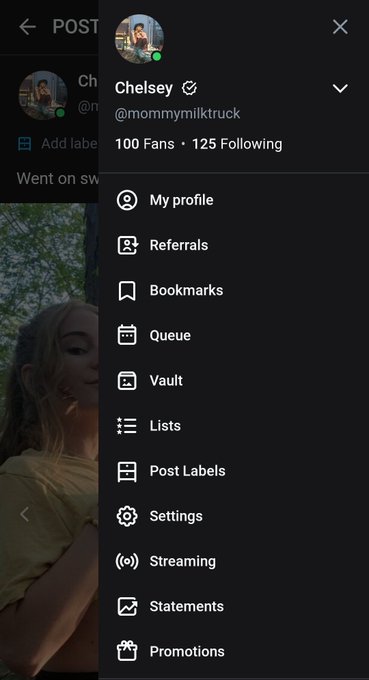Image resolution: width=369 pixels, height=680 pixels.
Task: Tap the avatar in the post header
Action: [42, 95]
